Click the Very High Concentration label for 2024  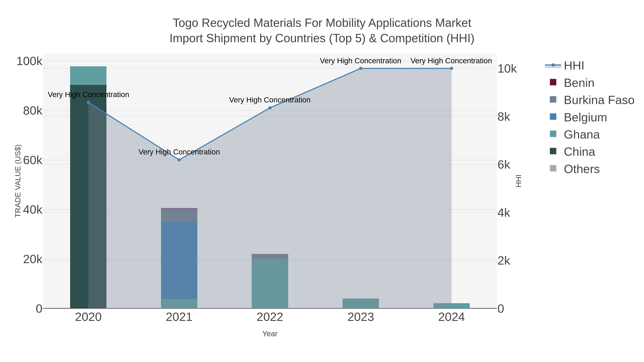coord(451,61)
